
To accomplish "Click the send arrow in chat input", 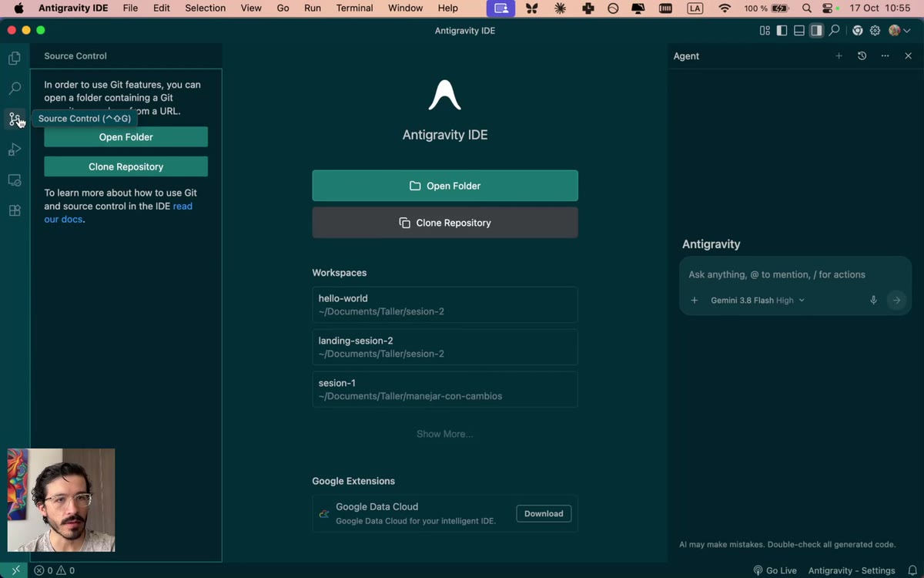I will 896,301.
